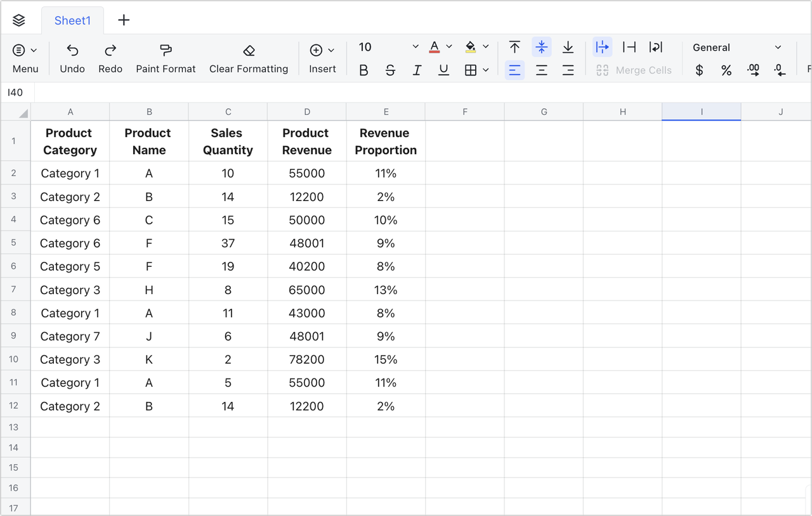Open the Menu dropdown
812x516 pixels.
pyautogui.click(x=25, y=50)
